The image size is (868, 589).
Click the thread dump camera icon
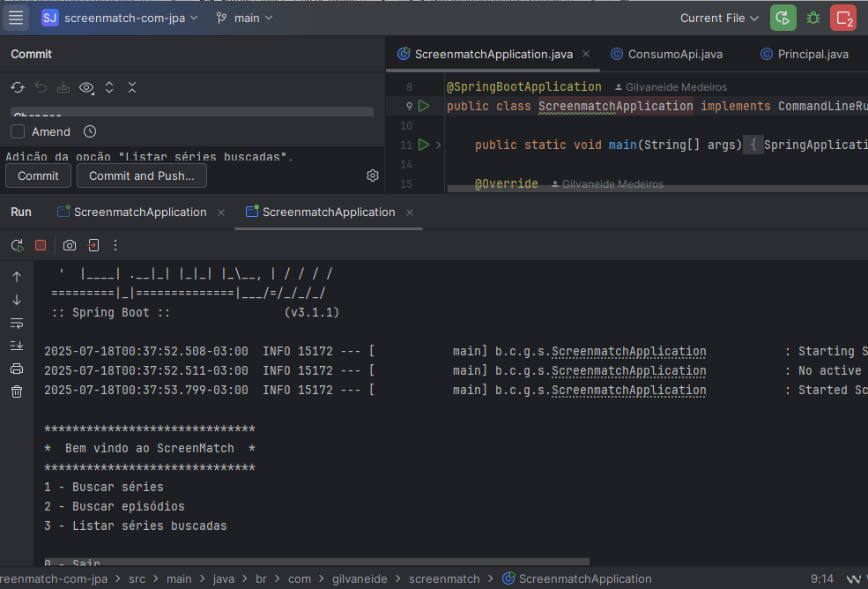[70, 245]
